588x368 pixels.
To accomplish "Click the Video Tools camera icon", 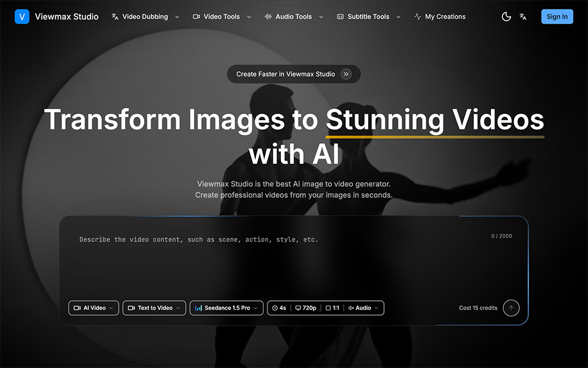I will click(196, 16).
